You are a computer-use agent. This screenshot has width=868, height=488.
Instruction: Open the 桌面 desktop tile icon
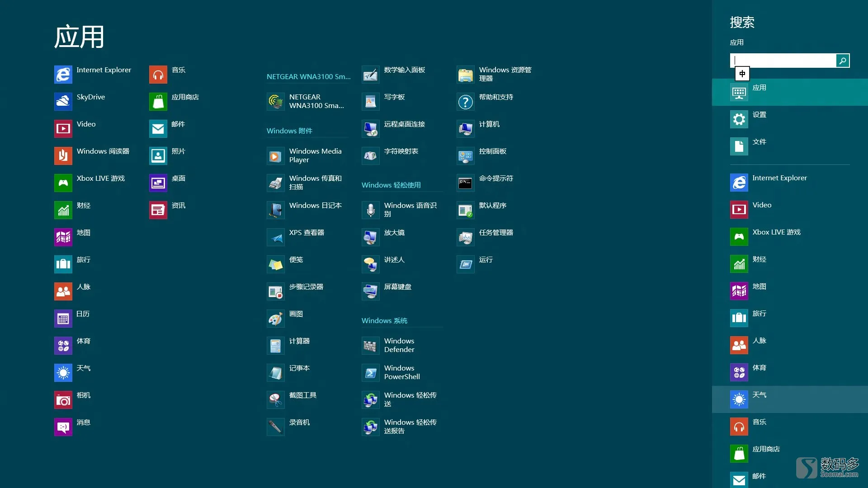point(158,183)
